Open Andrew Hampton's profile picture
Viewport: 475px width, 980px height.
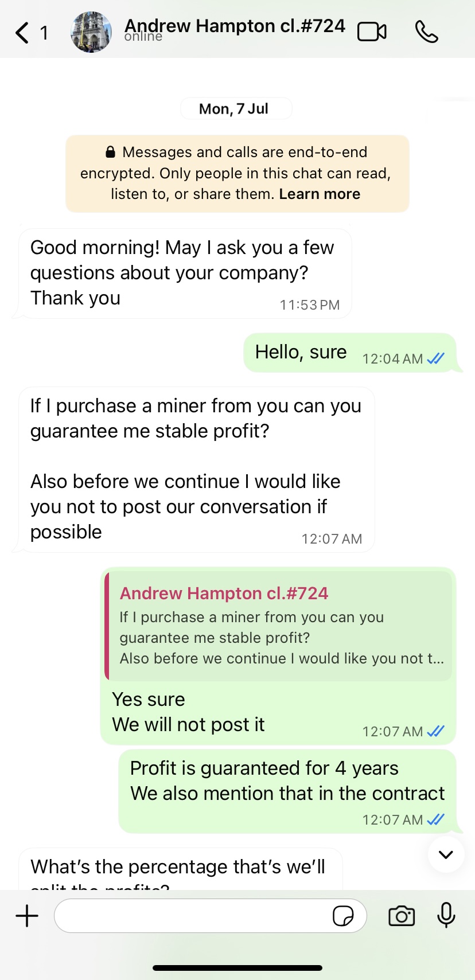(x=91, y=32)
